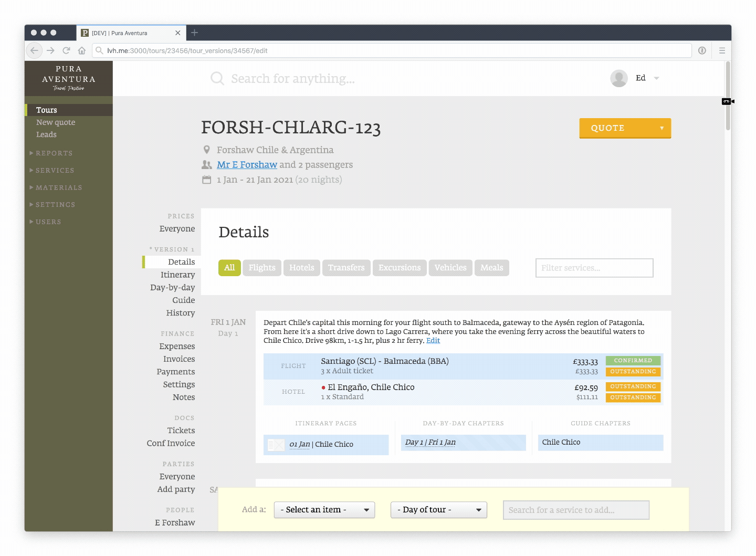Click the Chile Chico itinerary page thumbnail
Screen dimensions: 756x556
276,445
